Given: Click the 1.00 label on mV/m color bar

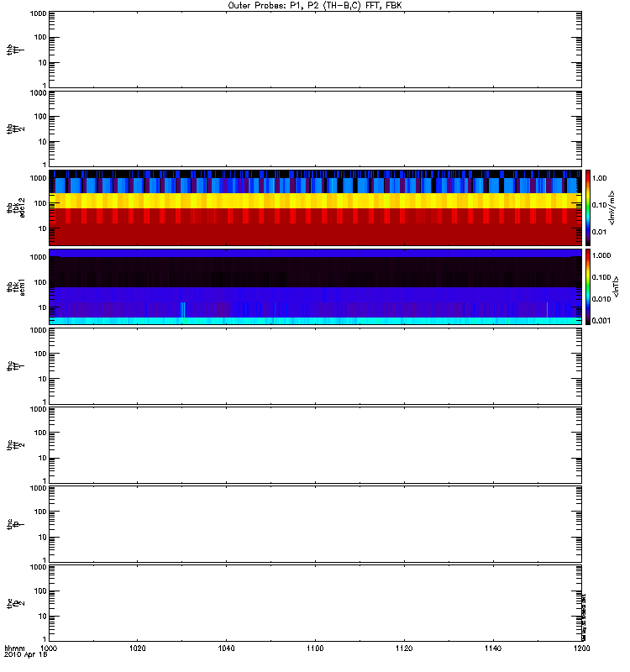Looking at the screenshot, I should 599,178.
